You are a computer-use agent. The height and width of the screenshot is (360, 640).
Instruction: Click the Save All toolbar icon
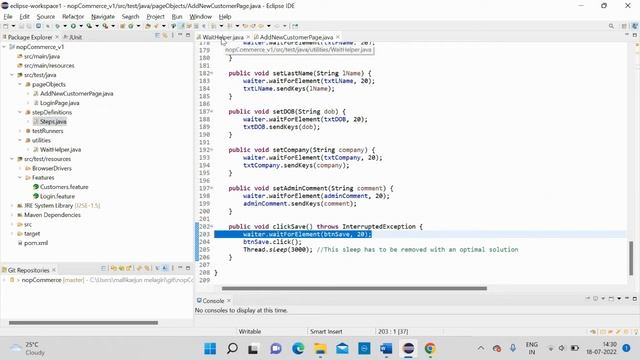click(x=29, y=26)
